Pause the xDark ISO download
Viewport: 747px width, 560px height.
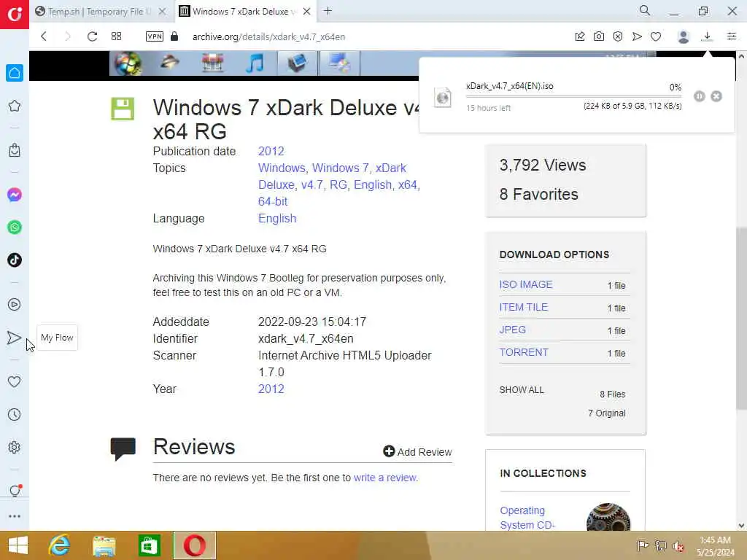[699, 96]
